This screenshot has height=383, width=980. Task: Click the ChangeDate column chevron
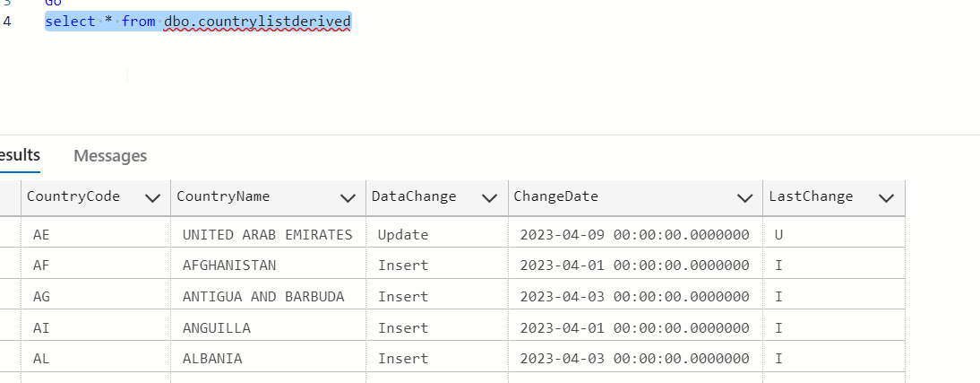tap(744, 197)
